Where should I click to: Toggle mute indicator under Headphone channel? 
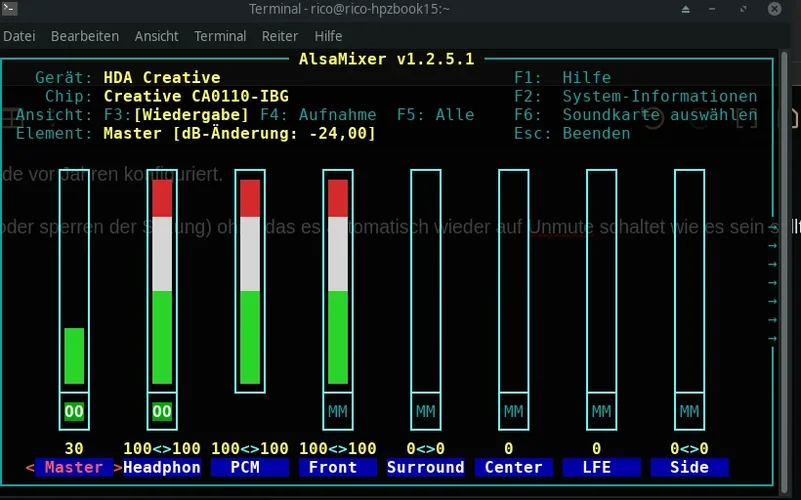tap(162, 411)
